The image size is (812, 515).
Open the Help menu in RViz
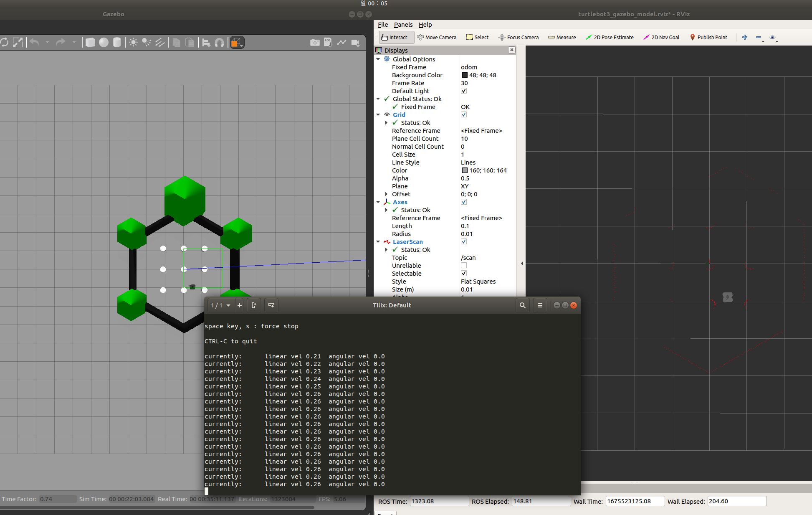point(425,25)
